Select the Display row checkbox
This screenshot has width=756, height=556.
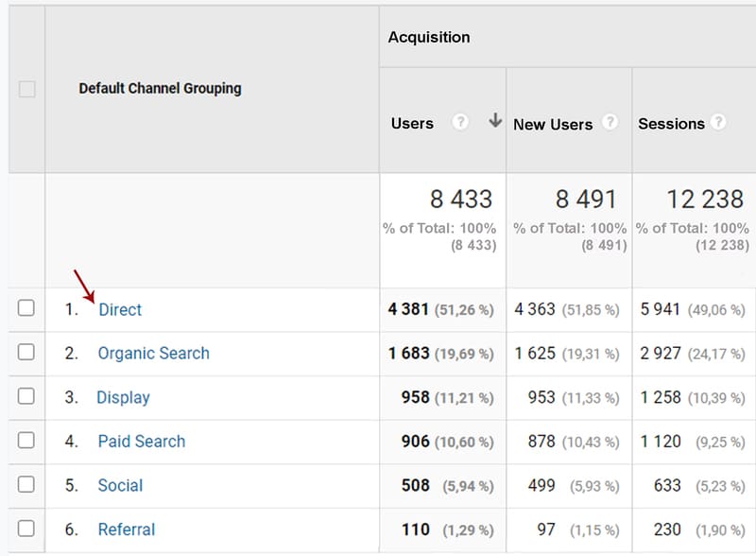(26, 397)
